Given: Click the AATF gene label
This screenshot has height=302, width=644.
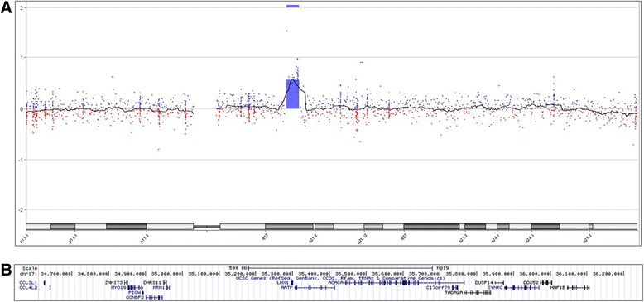Looking at the screenshot, I should click(286, 288).
